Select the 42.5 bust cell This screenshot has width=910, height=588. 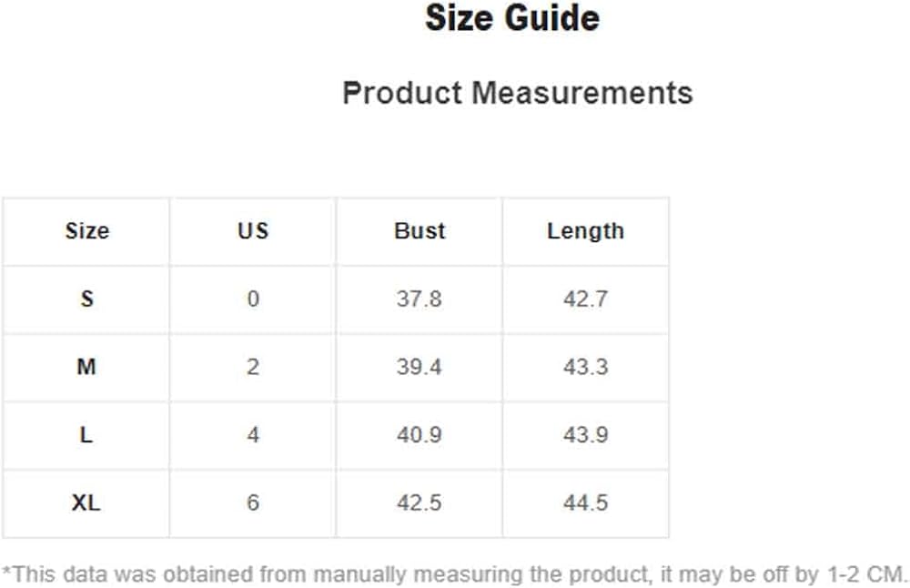point(420,503)
